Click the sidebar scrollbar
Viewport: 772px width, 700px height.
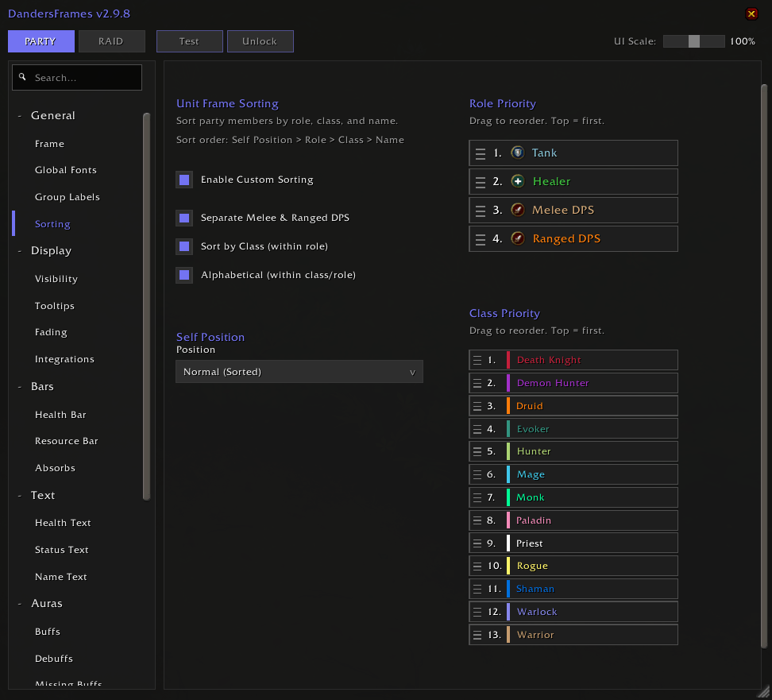(146, 307)
